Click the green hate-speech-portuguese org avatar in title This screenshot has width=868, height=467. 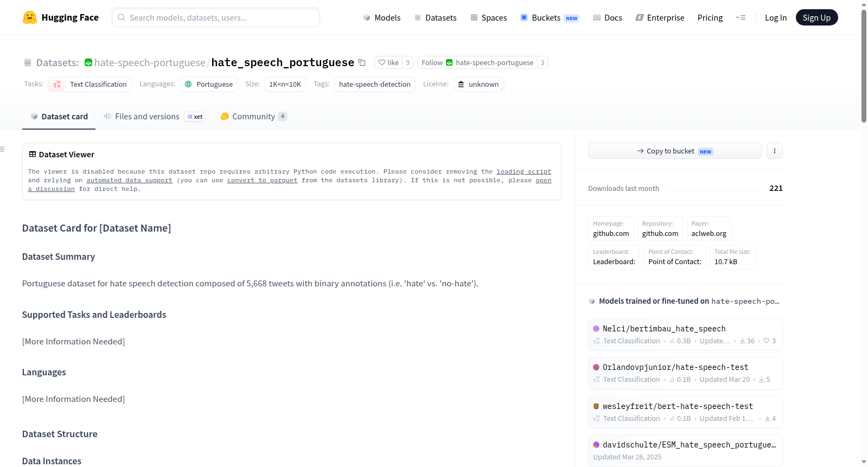88,62
